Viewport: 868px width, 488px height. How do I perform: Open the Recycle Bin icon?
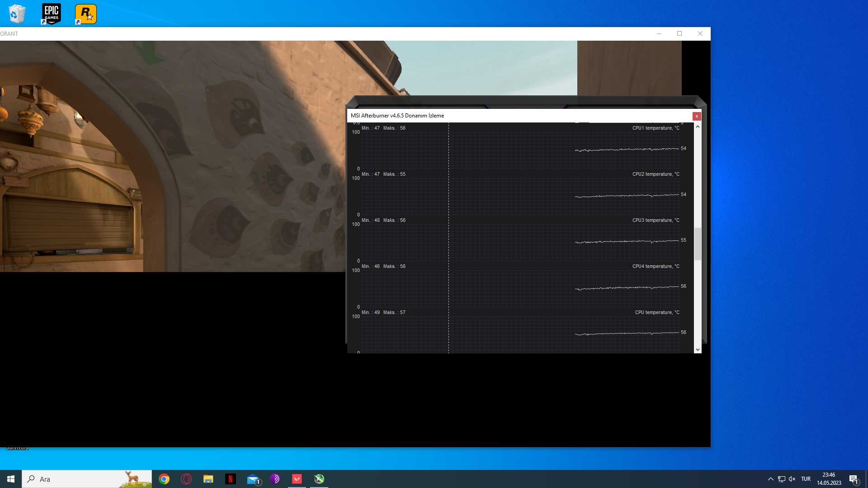pos(17,14)
